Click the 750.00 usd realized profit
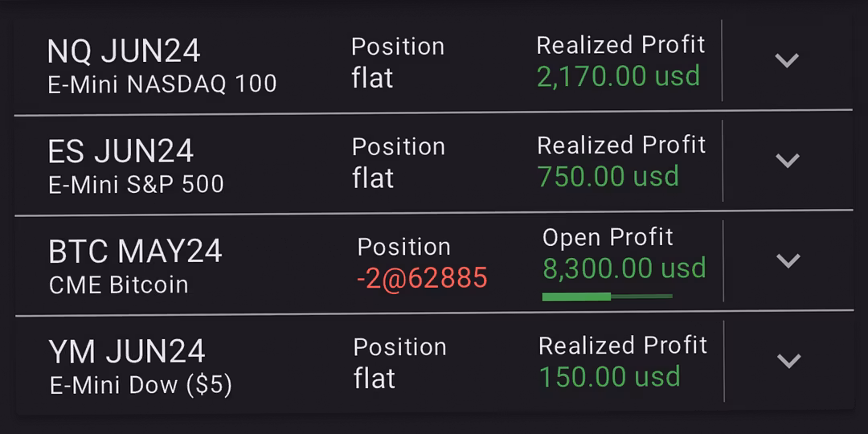 click(608, 177)
